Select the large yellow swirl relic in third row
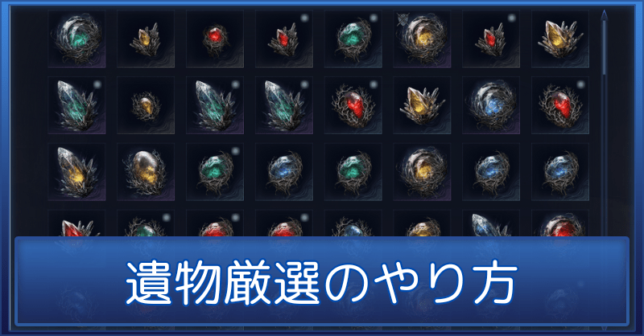 point(422,172)
